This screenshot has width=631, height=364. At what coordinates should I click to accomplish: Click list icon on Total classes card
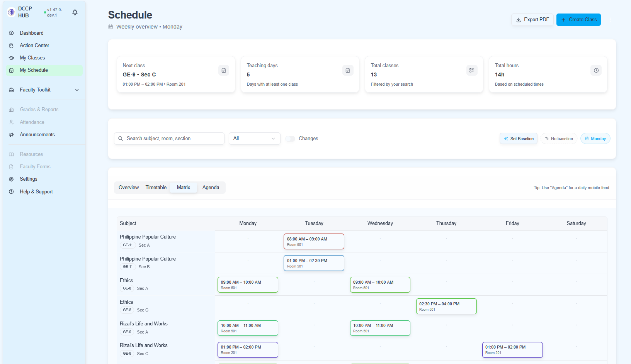[472, 70]
